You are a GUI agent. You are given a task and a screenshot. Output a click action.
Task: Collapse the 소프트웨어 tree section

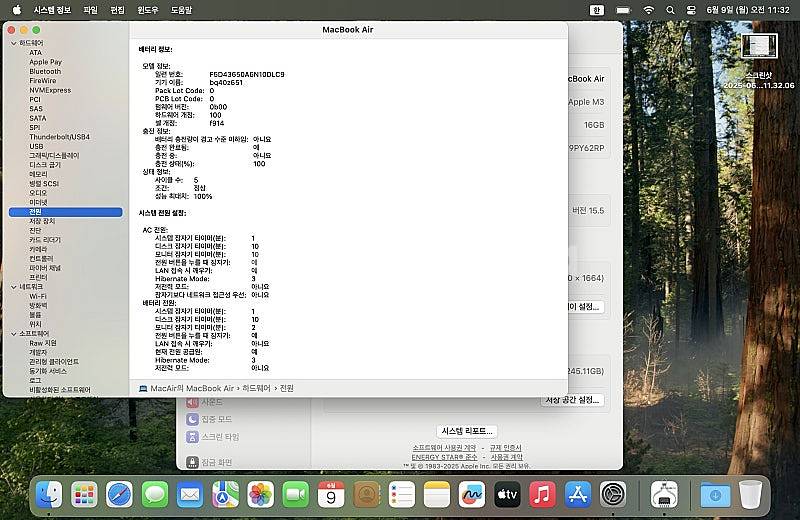pos(14,334)
